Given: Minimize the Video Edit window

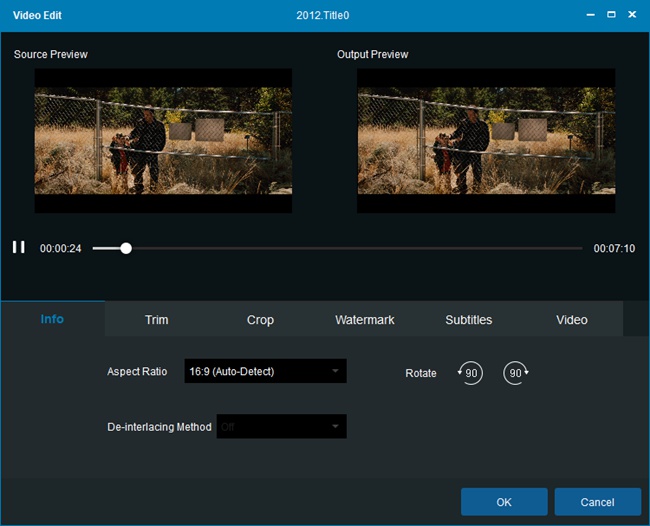Looking at the screenshot, I should click(588, 15).
